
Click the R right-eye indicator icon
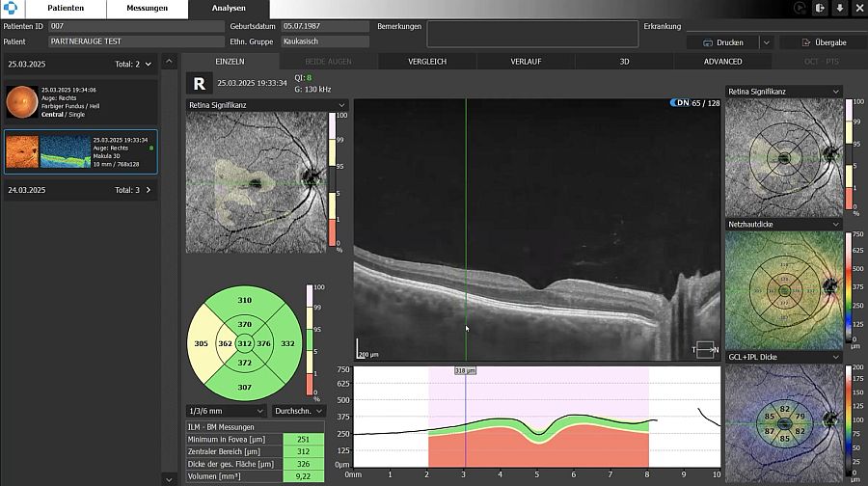pos(199,84)
